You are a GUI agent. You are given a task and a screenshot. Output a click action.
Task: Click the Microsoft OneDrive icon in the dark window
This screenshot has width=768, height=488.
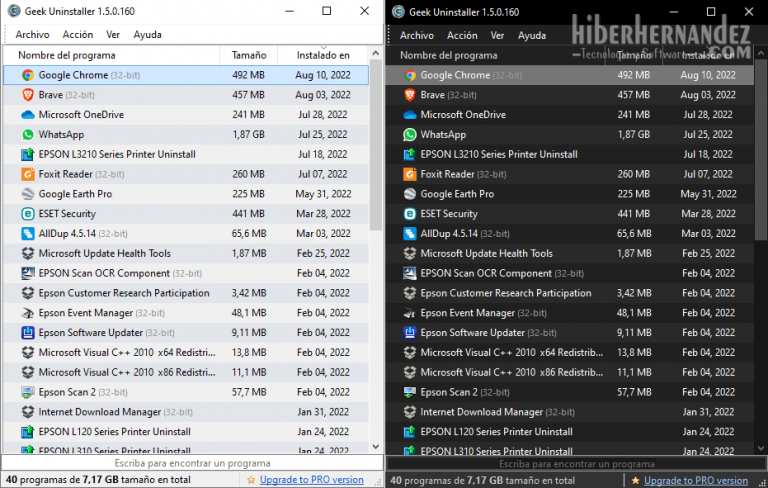410,115
